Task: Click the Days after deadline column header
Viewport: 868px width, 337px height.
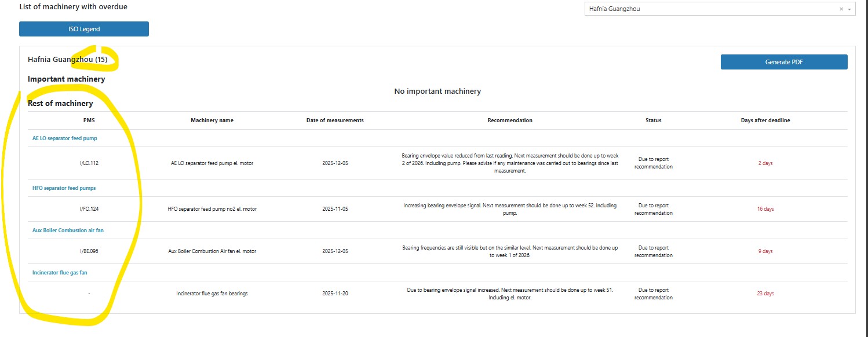Action: click(765, 120)
